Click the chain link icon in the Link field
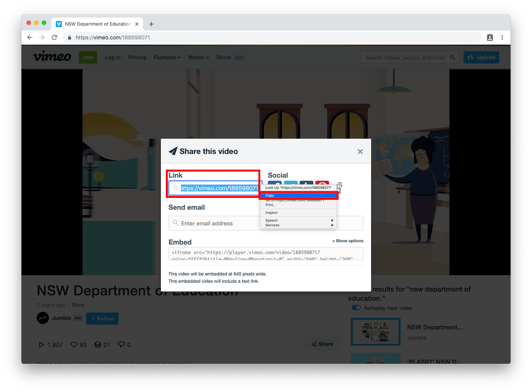Viewport: 532px width, 392px height. (176, 188)
